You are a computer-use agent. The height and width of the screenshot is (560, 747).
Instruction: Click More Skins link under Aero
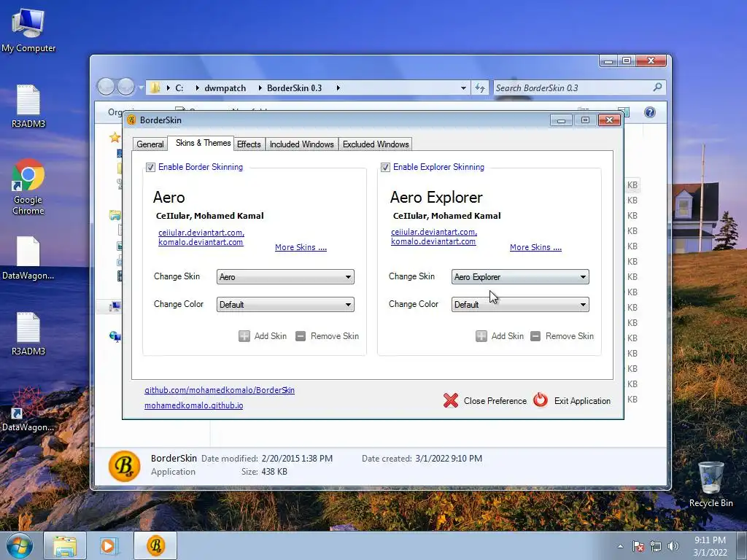[301, 247]
